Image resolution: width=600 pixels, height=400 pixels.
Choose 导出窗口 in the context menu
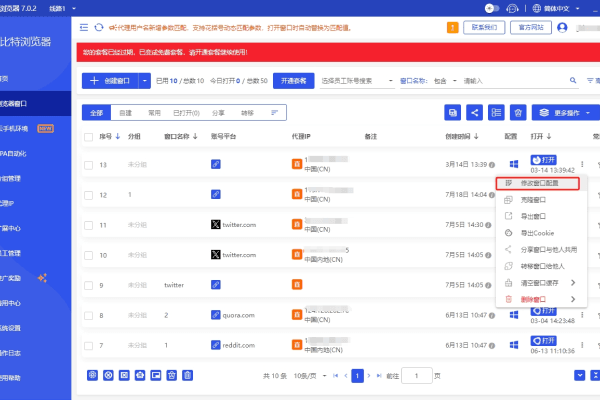541,216
